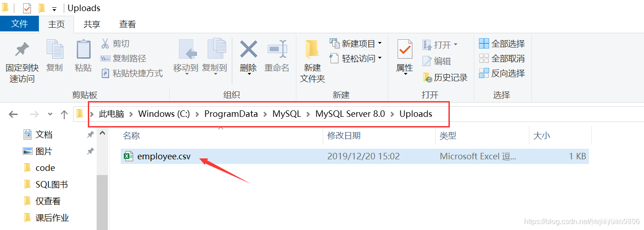644x230 pixels.
Task: Expand the 轻松访问 dropdown arrow
Action: 380,58
